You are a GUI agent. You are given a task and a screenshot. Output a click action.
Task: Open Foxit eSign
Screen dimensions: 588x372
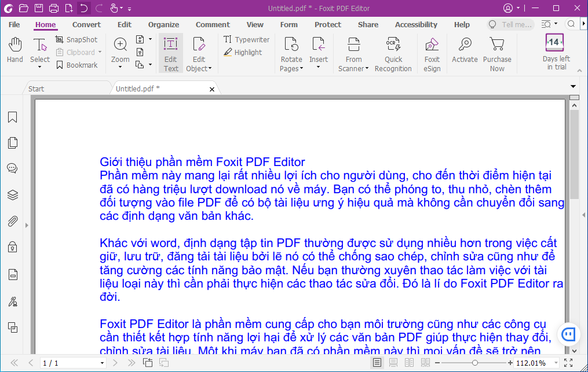click(x=432, y=53)
